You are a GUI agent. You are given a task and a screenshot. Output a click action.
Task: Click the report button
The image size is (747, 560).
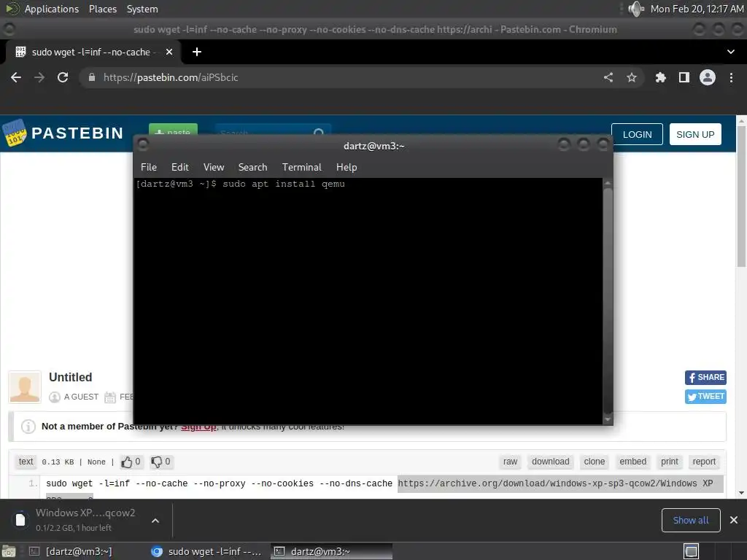704,462
